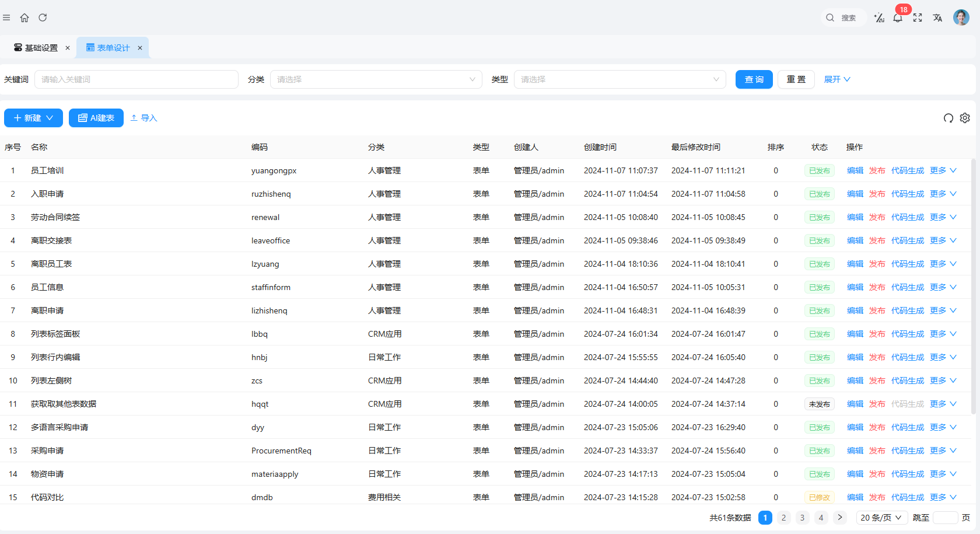This screenshot has height=534, width=980.
Task: Close the 表单设计 tab
Action: (140, 48)
